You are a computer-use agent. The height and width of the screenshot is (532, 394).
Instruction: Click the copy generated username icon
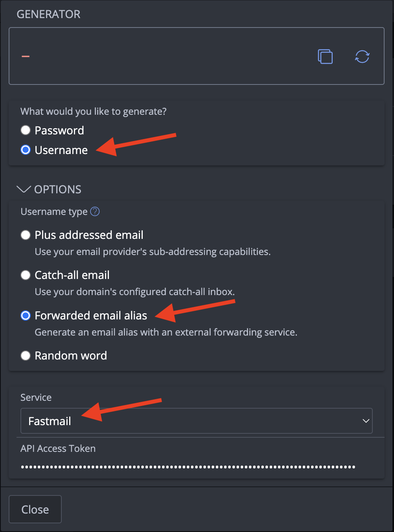pos(325,56)
